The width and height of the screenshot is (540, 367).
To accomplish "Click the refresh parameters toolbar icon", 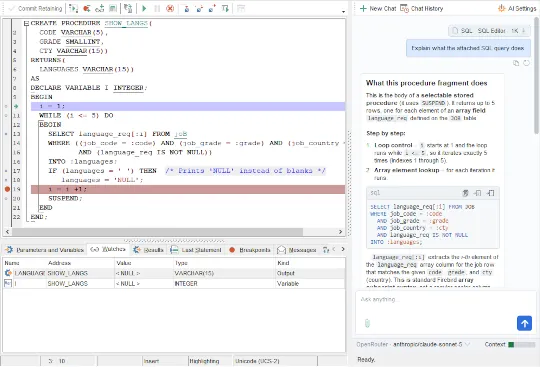I will [128, 9].
